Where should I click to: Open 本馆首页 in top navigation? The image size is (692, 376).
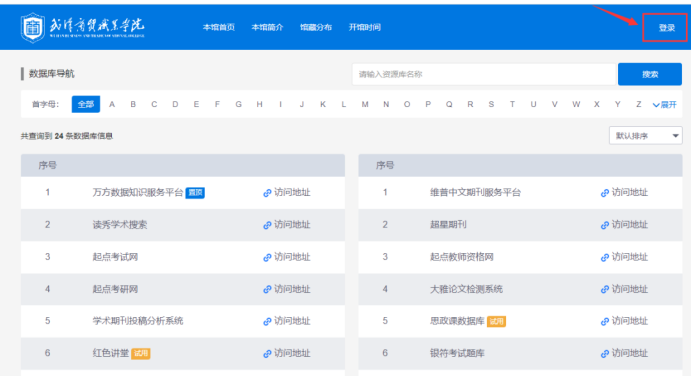point(218,27)
